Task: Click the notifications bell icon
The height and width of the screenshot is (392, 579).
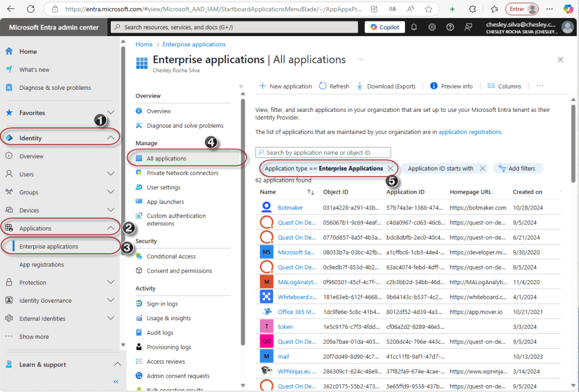Action: point(414,27)
